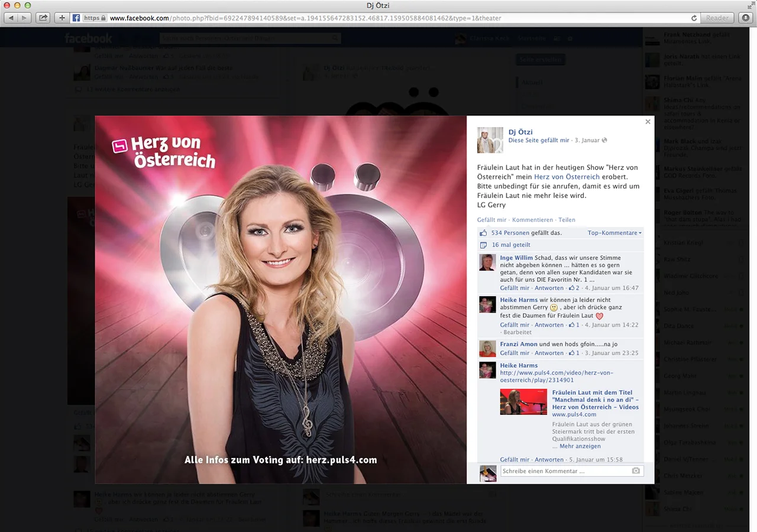Click dimmed Facebook search field
This screenshot has width=757, height=532.
point(250,38)
